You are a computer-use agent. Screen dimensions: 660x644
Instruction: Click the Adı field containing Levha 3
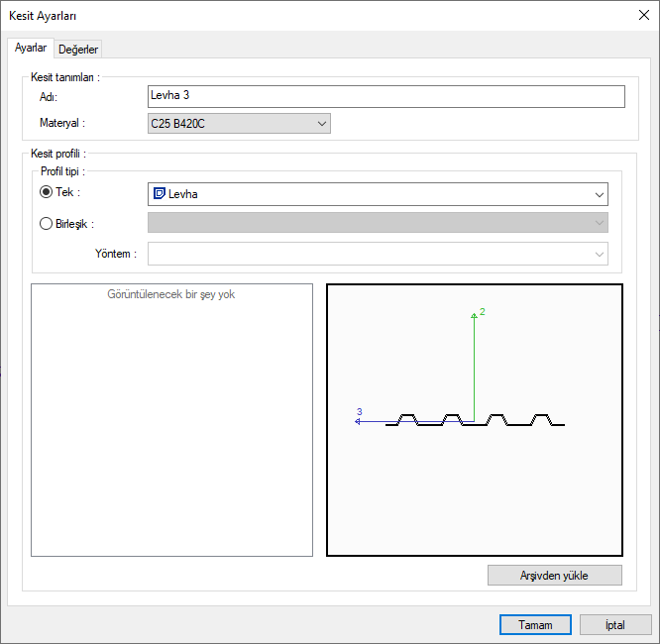(385, 96)
